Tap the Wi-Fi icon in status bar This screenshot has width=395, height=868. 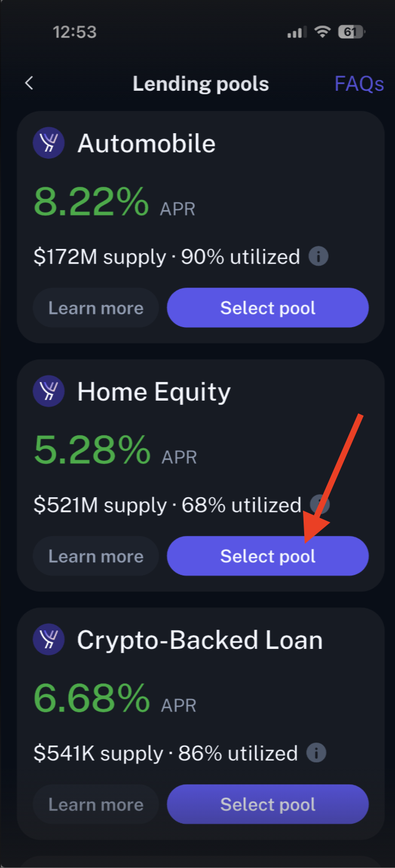click(x=323, y=32)
